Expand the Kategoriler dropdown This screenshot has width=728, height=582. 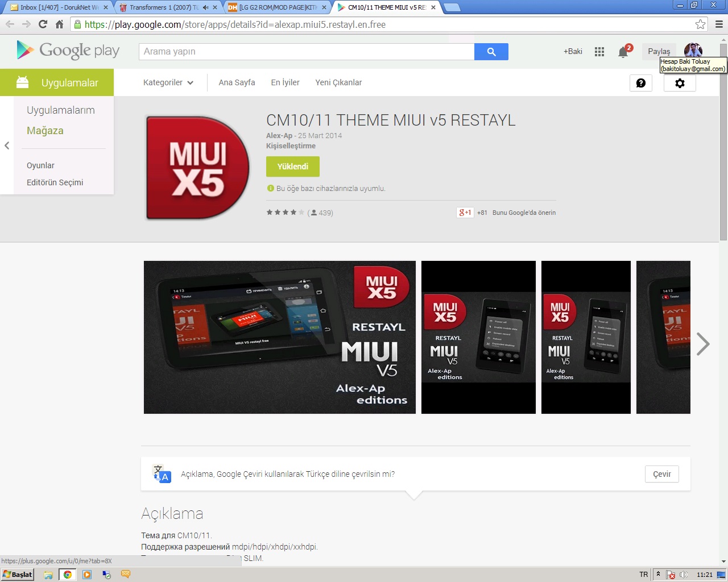[x=168, y=82]
